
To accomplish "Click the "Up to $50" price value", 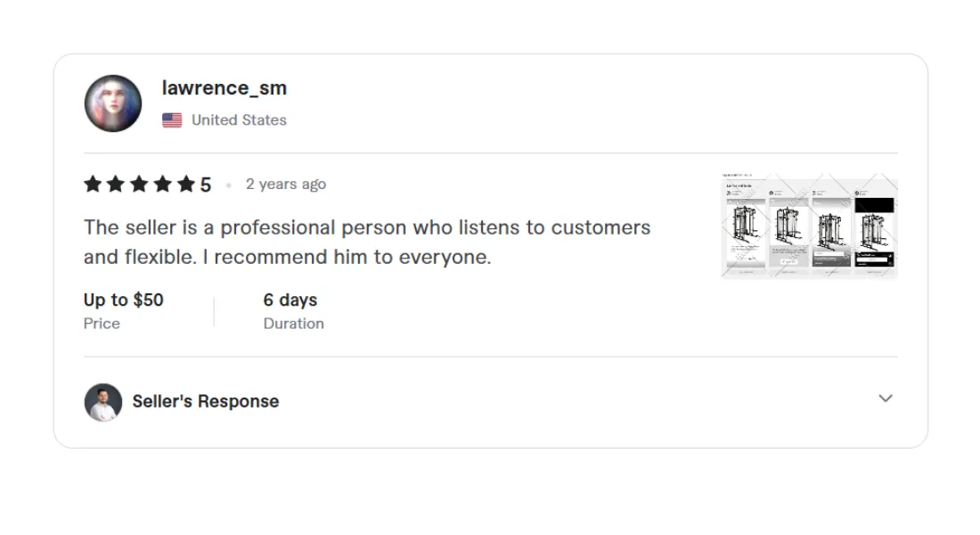I will 124,300.
